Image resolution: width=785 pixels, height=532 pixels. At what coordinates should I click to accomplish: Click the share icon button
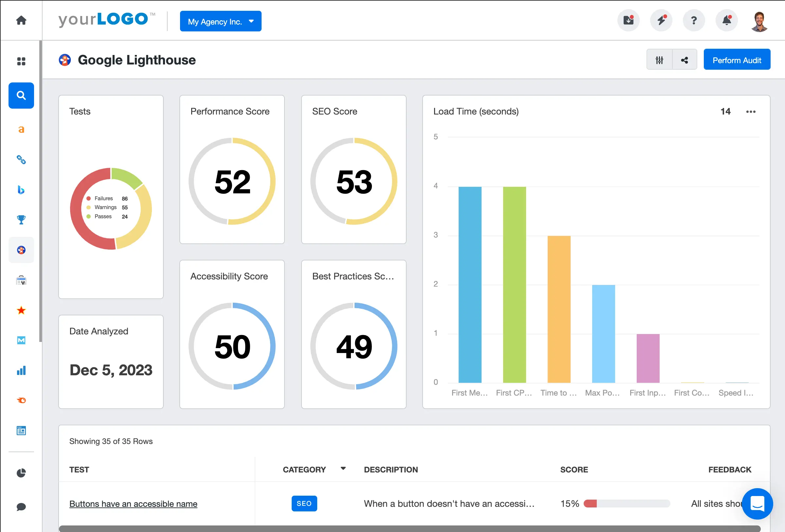[x=685, y=60]
